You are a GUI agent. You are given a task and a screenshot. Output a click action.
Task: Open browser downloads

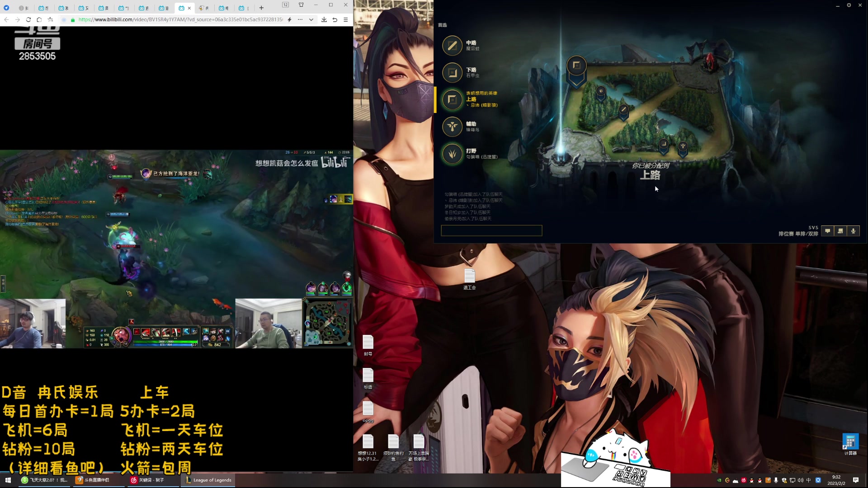(x=324, y=19)
